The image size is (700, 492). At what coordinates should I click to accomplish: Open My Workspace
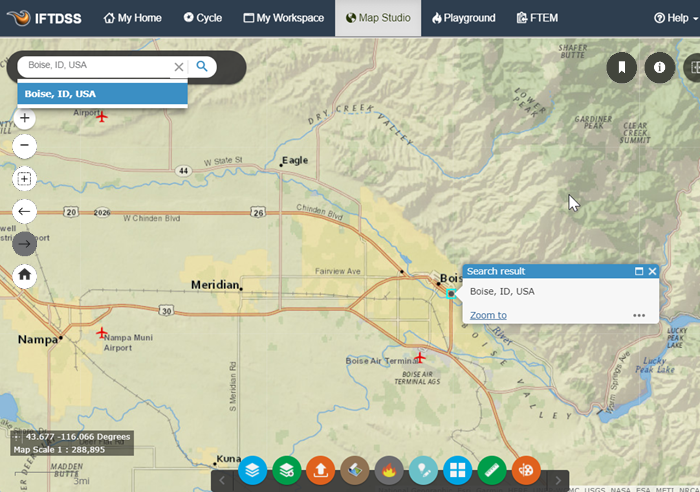pyautogui.click(x=283, y=18)
